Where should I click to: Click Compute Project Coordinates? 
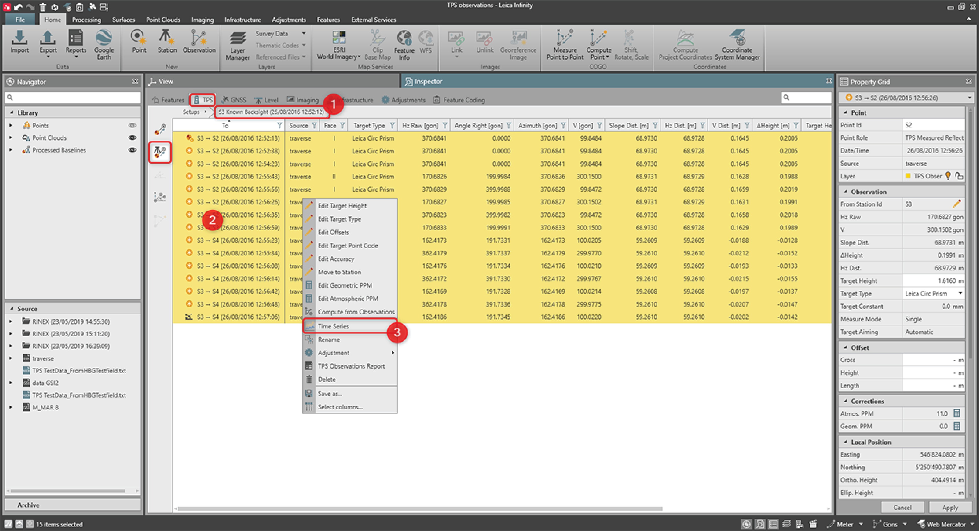click(x=685, y=45)
